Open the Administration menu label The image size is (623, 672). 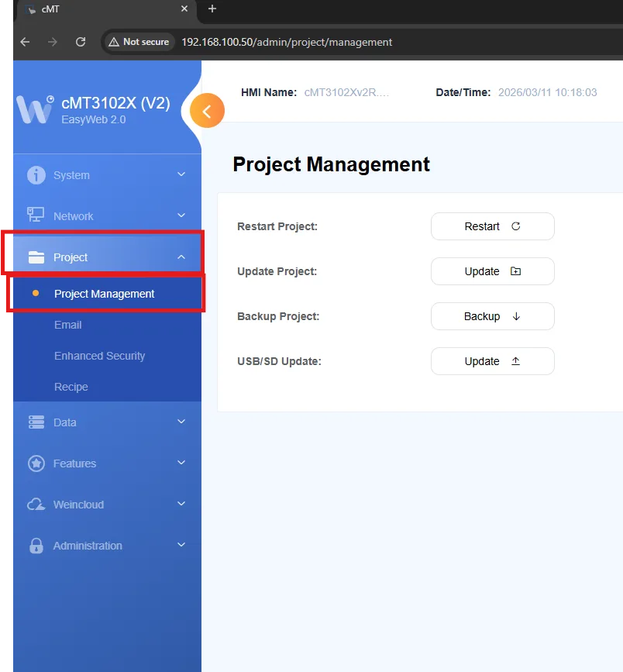pyautogui.click(x=88, y=546)
